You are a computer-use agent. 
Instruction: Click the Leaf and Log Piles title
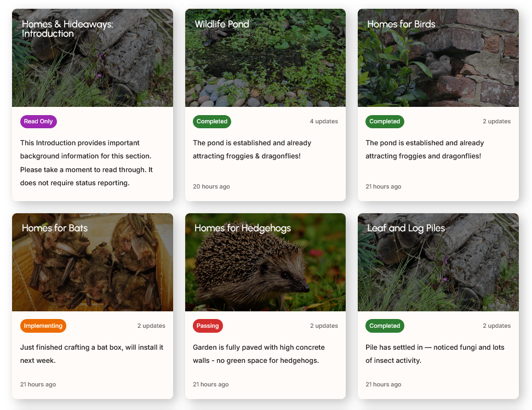tap(406, 228)
